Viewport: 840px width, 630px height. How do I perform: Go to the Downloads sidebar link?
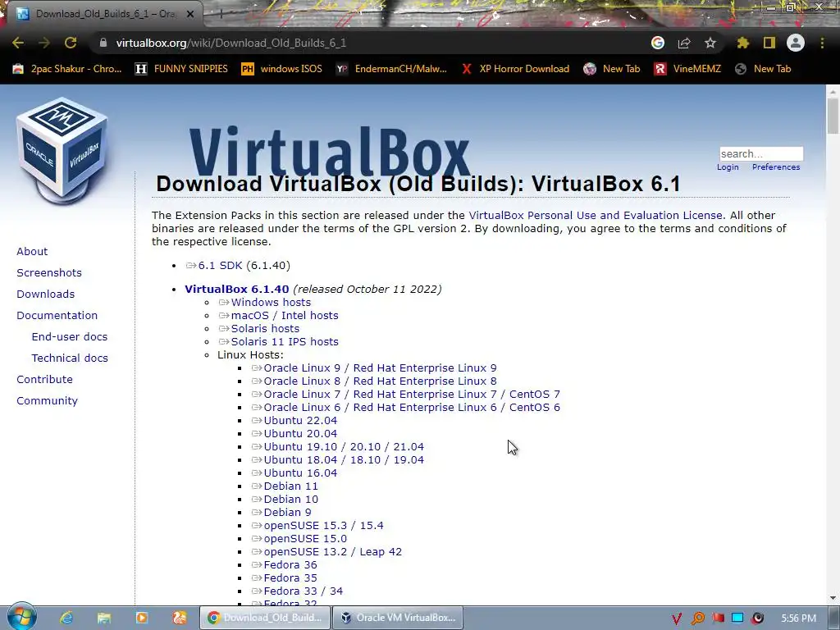46,294
